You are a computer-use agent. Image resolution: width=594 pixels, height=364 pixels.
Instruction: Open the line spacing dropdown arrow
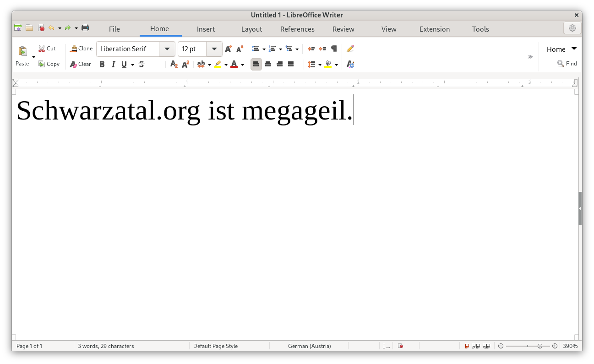pyautogui.click(x=320, y=65)
